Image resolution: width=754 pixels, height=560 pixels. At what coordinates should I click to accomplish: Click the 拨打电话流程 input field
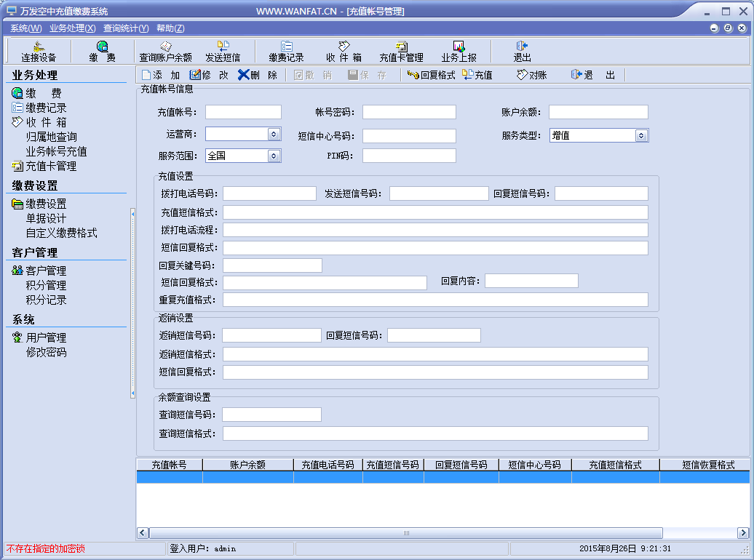tap(435, 230)
